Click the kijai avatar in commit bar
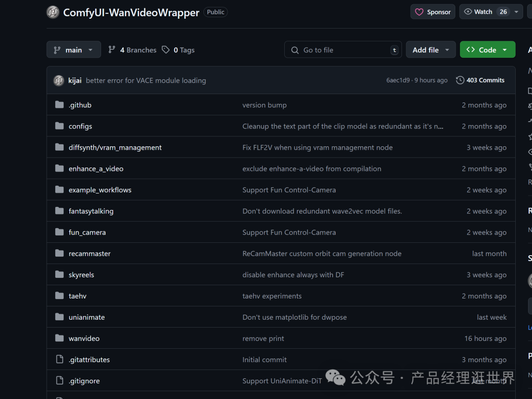Screen dimensions: 532x399 pyautogui.click(x=59, y=80)
